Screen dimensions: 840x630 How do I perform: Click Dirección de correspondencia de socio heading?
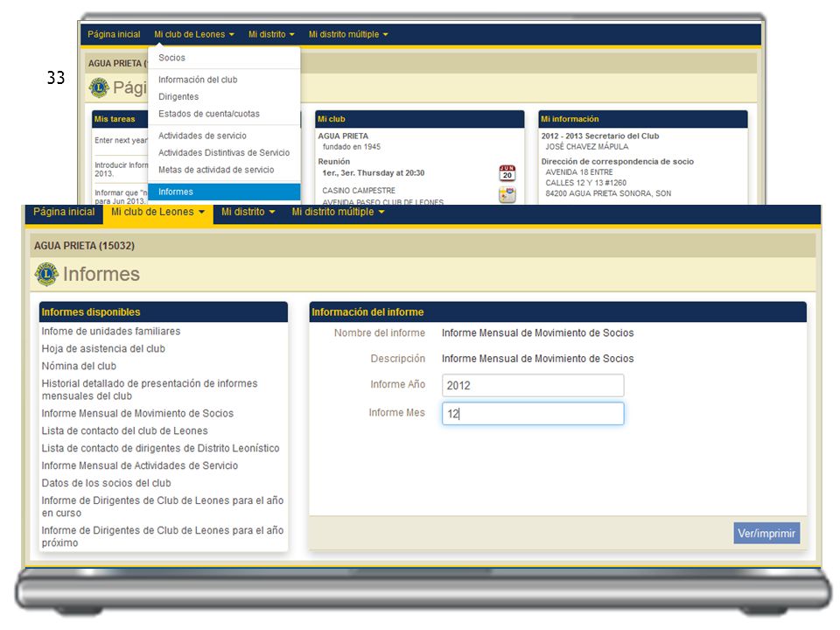coord(617,162)
